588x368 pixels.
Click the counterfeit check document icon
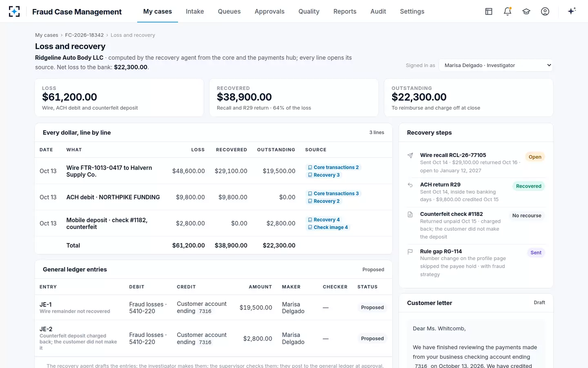410,214
